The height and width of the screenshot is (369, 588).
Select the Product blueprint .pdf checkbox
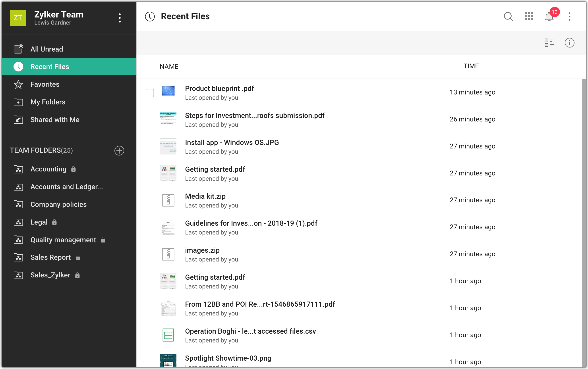click(150, 93)
